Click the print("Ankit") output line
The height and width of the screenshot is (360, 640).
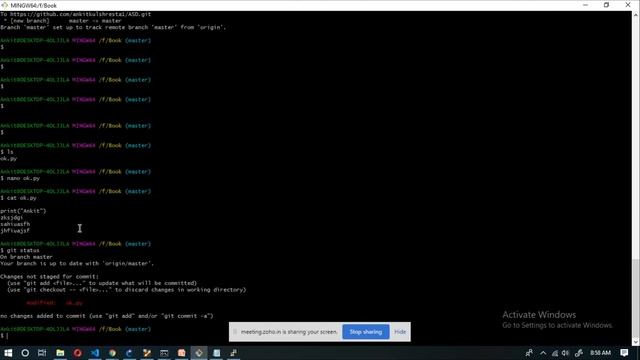point(23,211)
